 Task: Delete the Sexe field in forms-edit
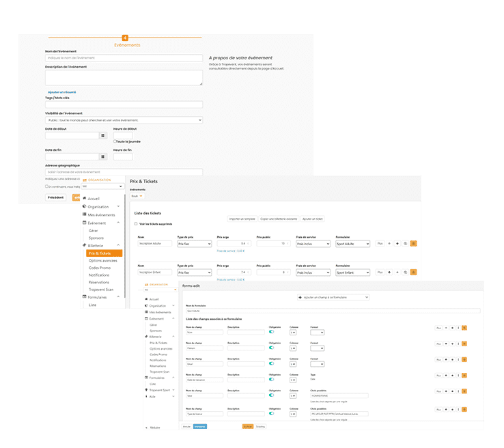464,391
